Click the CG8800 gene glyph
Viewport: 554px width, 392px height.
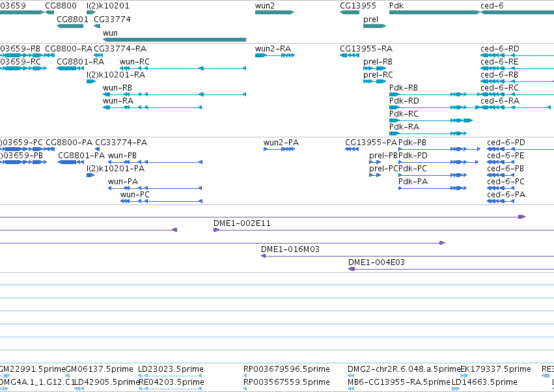(x=49, y=12)
